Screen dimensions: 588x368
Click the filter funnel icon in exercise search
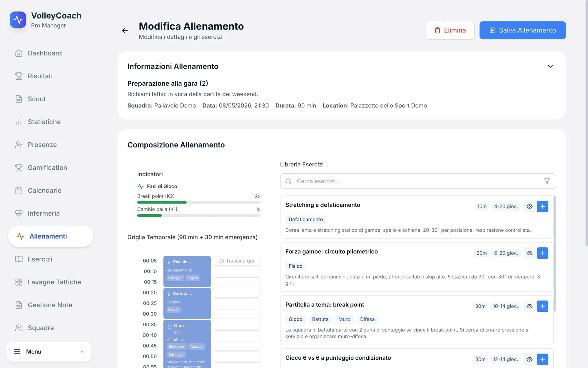(x=547, y=181)
